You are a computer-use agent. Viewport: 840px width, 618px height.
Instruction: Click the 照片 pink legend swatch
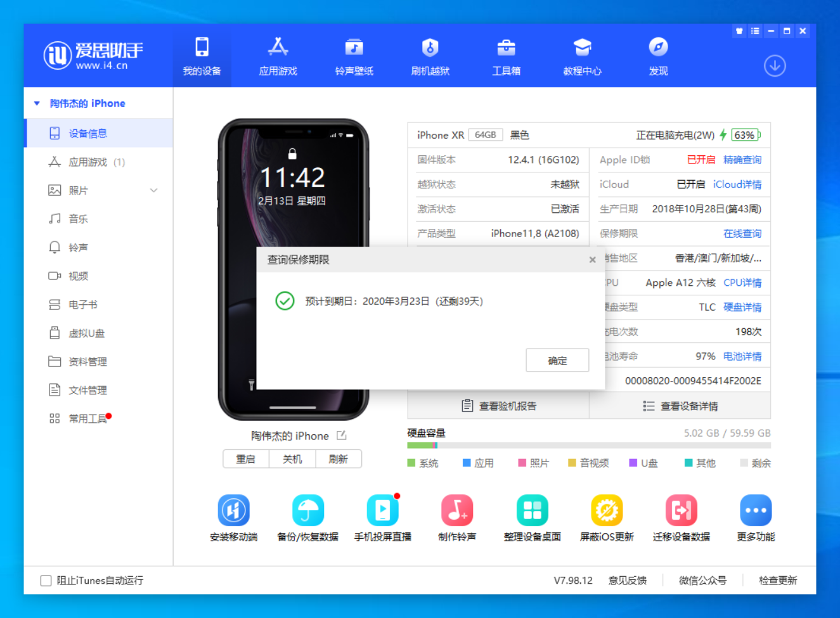(x=522, y=463)
